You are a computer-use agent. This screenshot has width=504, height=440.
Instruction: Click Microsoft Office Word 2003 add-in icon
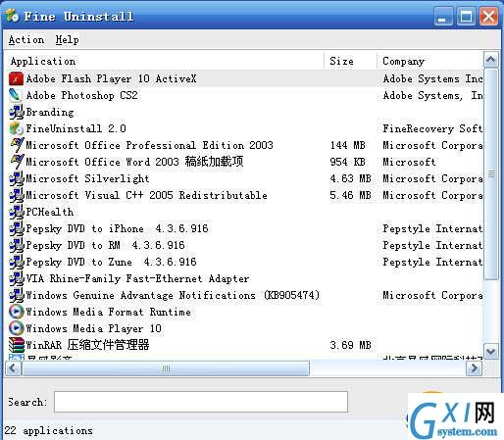[x=16, y=162]
